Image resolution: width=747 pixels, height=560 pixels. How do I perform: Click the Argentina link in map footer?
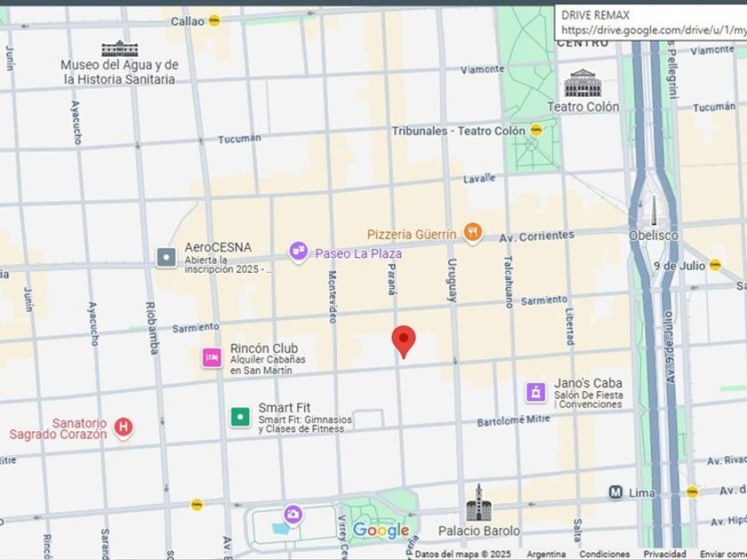[546, 555]
